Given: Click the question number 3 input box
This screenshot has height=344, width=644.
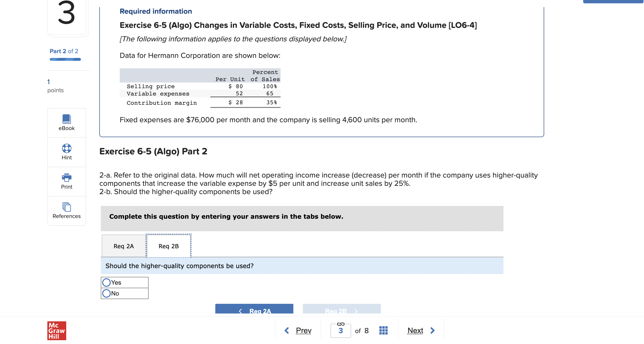Looking at the screenshot, I should [340, 331].
